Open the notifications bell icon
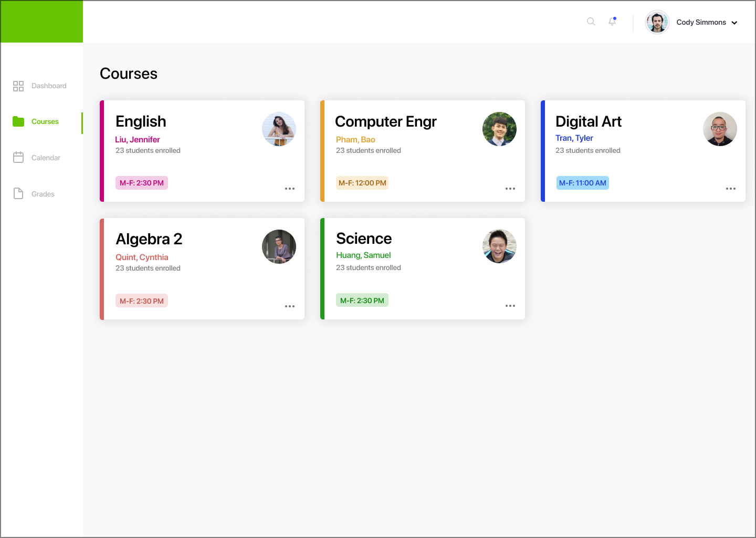Screen dimensions: 756x538 click(x=612, y=22)
